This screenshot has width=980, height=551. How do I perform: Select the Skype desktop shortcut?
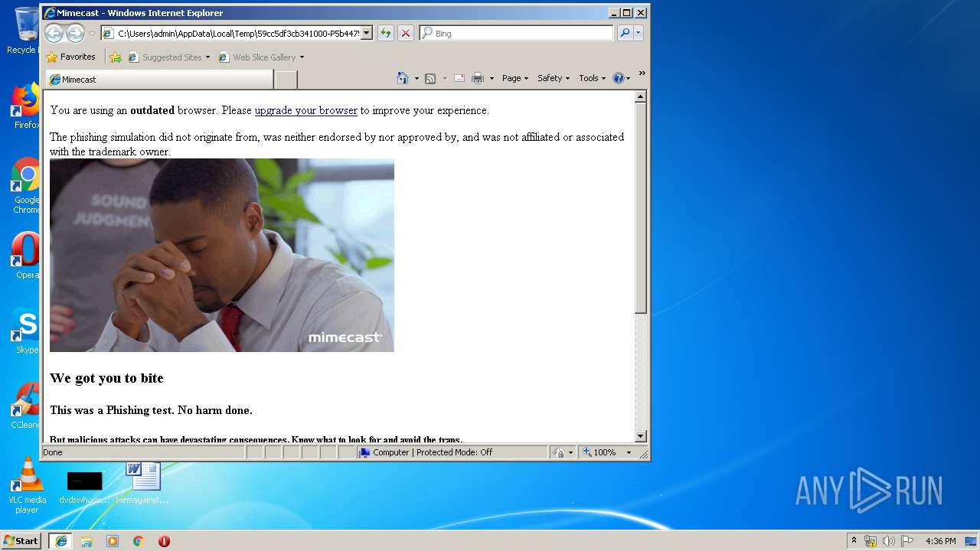pyautogui.click(x=26, y=330)
